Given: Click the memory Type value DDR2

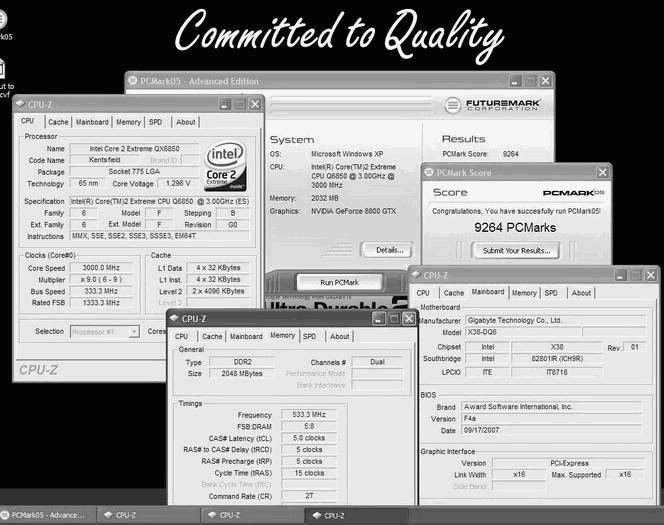Looking at the screenshot, I should (242, 362).
